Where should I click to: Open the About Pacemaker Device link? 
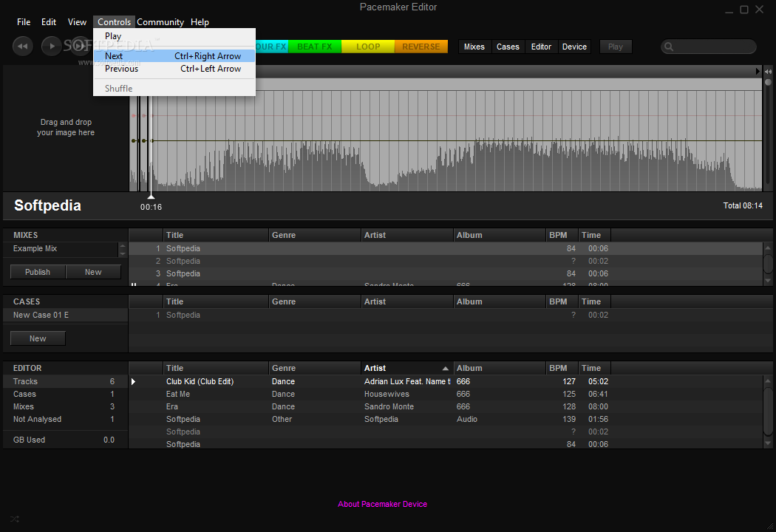(x=383, y=504)
